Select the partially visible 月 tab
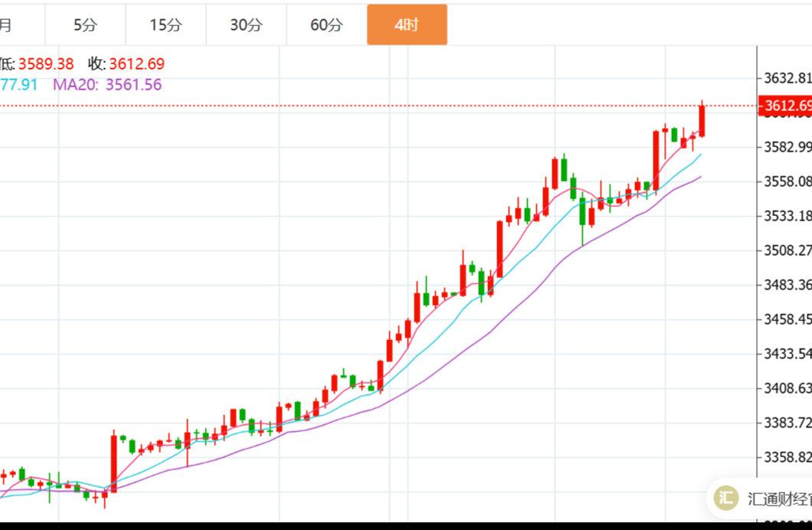 click(21, 25)
